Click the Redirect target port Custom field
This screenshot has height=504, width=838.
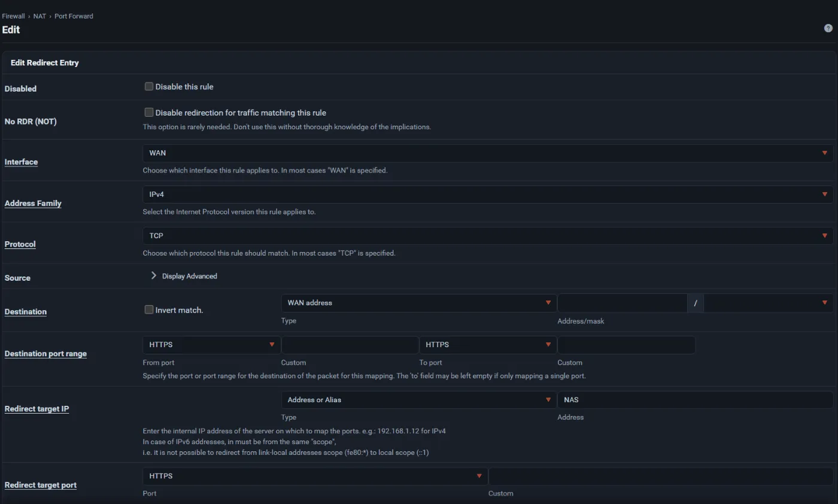coord(661,476)
